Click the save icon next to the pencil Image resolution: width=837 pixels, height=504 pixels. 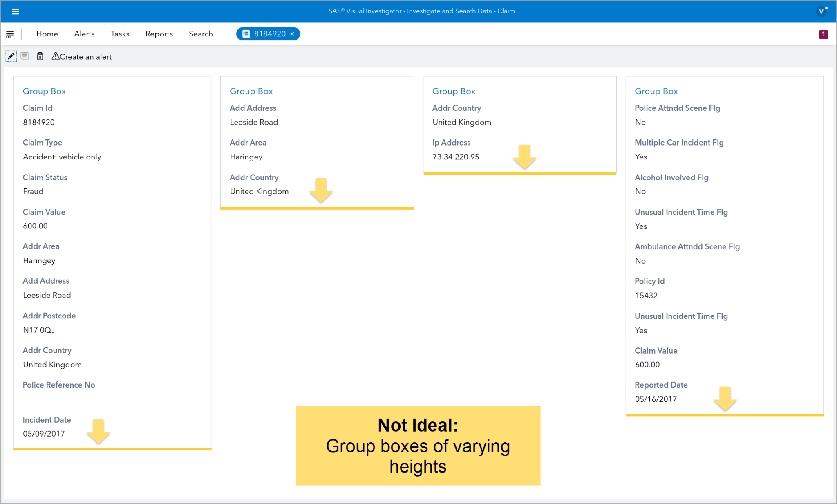(25, 56)
